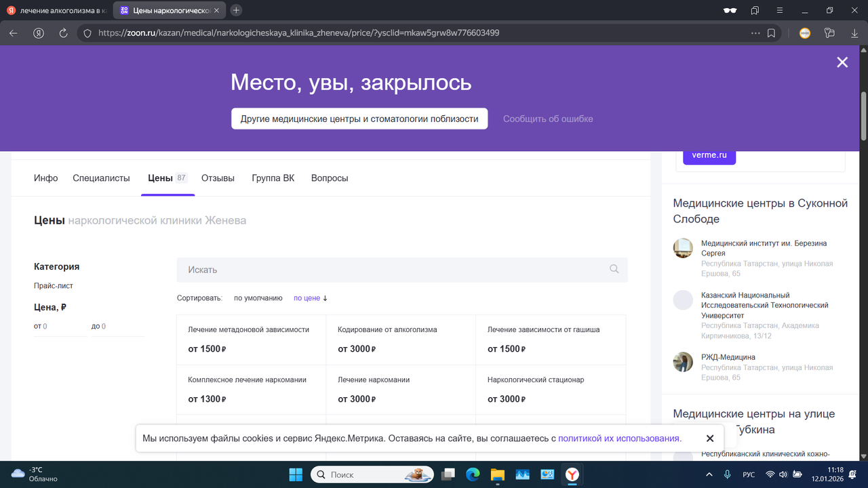Open the tabs overview icon with counter
Image resolution: width=868 pixels, height=488 pixels.
coord(755,10)
